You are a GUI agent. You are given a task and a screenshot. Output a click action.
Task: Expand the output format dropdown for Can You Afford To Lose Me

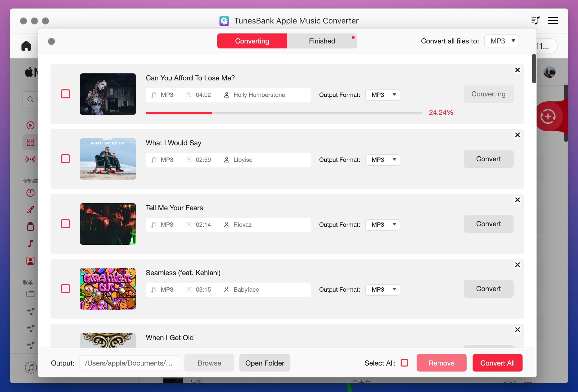tap(382, 94)
